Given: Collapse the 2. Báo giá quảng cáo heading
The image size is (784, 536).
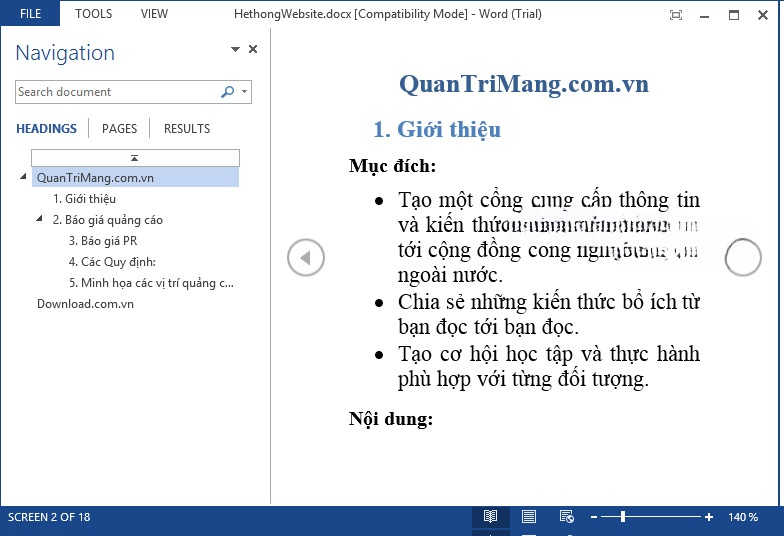Looking at the screenshot, I should pyautogui.click(x=39, y=219).
